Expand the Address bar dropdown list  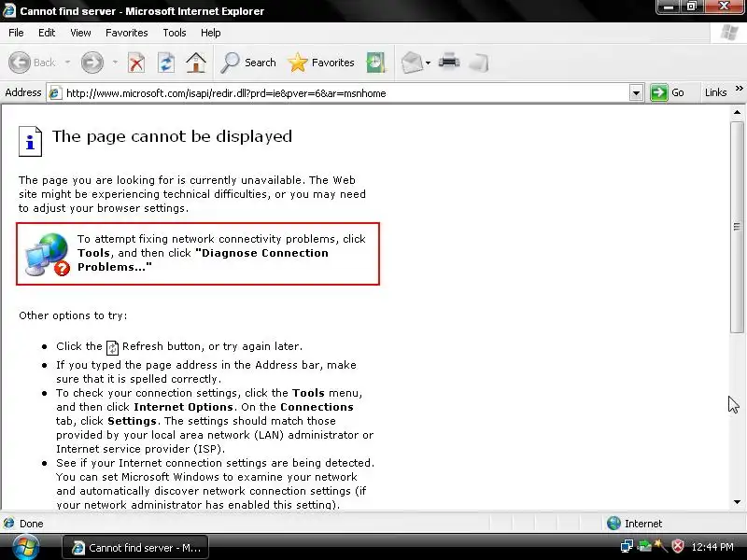click(636, 92)
